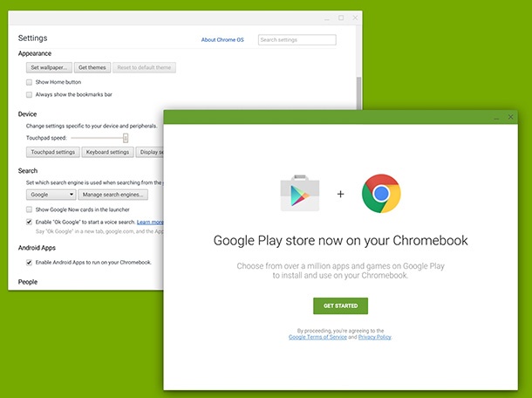
Task: Focus the Search settings input field
Action: coord(297,40)
